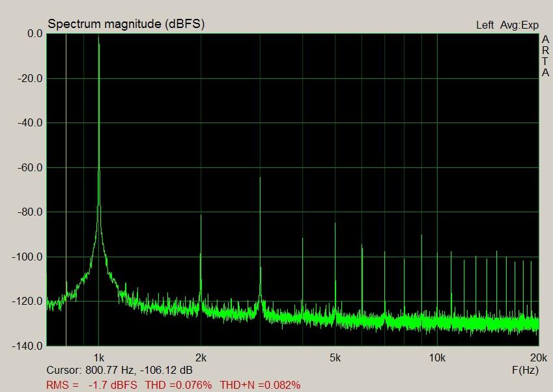Select the Left channel label
Screen dimensions: 553x392
click(x=485, y=25)
